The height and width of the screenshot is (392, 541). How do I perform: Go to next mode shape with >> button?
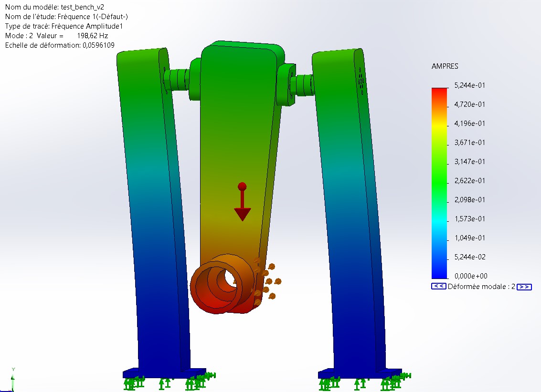(x=524, y=287)
